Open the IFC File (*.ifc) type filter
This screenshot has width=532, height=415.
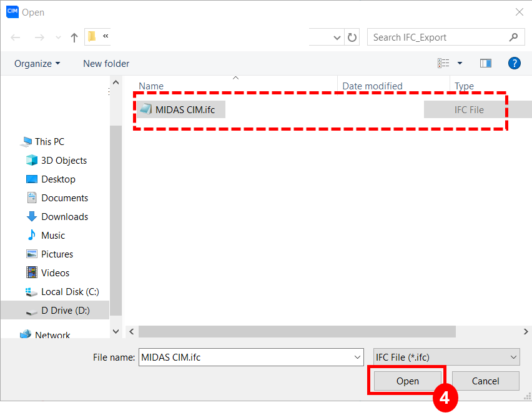tap(446, 357)
